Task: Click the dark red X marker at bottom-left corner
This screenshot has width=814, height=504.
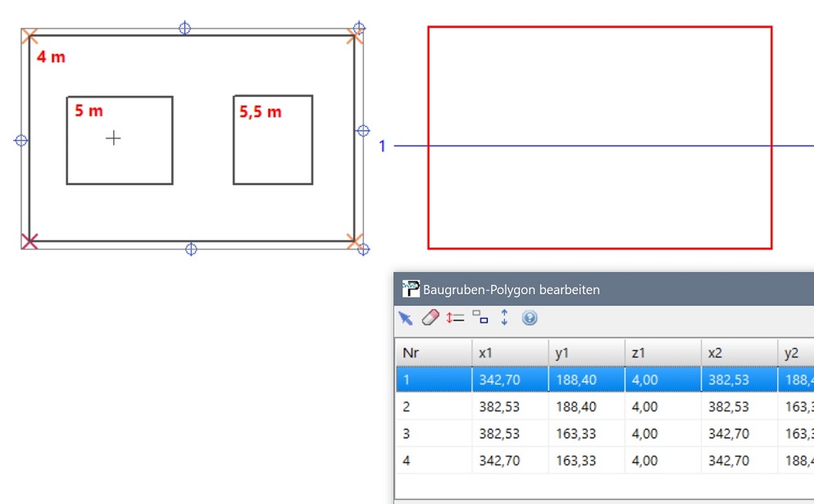Action: click(x=30, y=241)
